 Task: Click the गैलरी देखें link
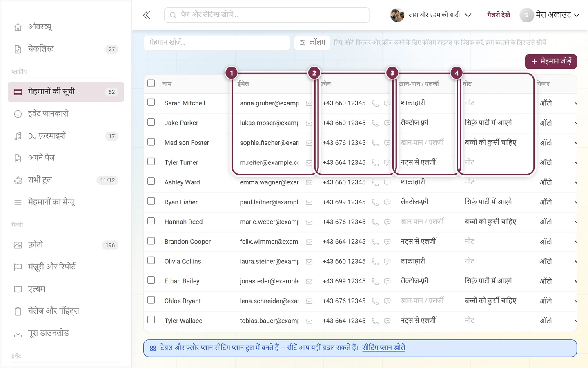click(499, 15)
